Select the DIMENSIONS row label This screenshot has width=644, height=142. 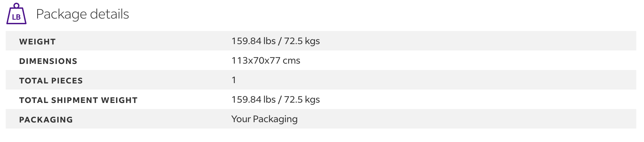(x=48, y=61)
